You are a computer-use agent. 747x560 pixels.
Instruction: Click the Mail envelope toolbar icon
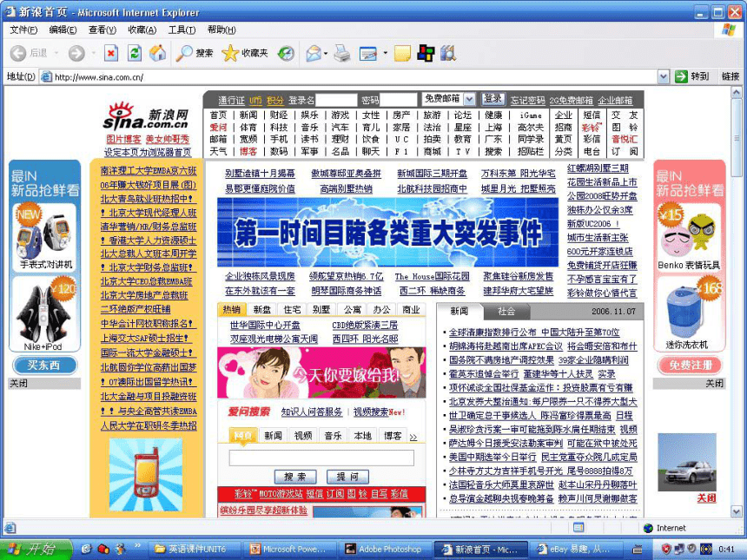click(x=314, y=53)
